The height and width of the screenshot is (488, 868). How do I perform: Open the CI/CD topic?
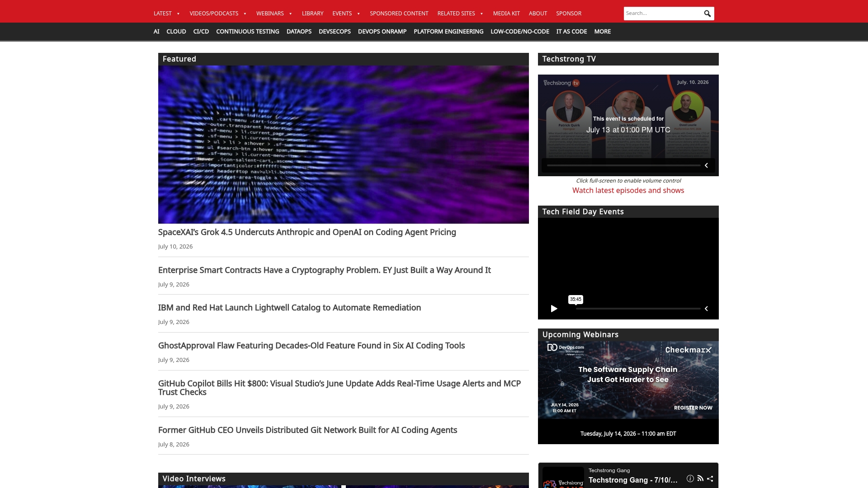point(201,32)
